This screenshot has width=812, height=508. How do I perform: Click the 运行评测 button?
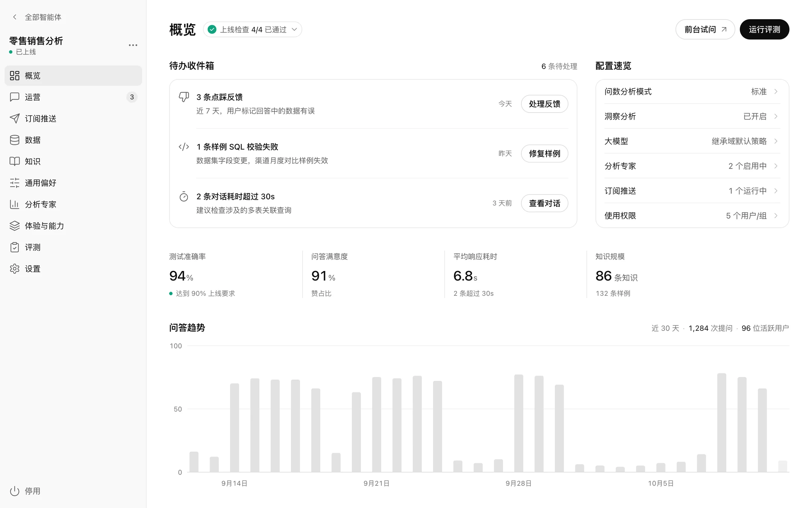click(x=764, y=29)
